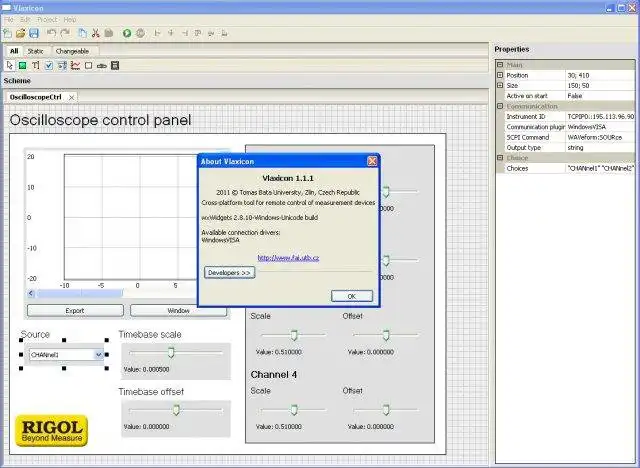Viewport: 640px width, 468px height.
Task: Click the Position value 30; 410
Action: click(600, 75)
